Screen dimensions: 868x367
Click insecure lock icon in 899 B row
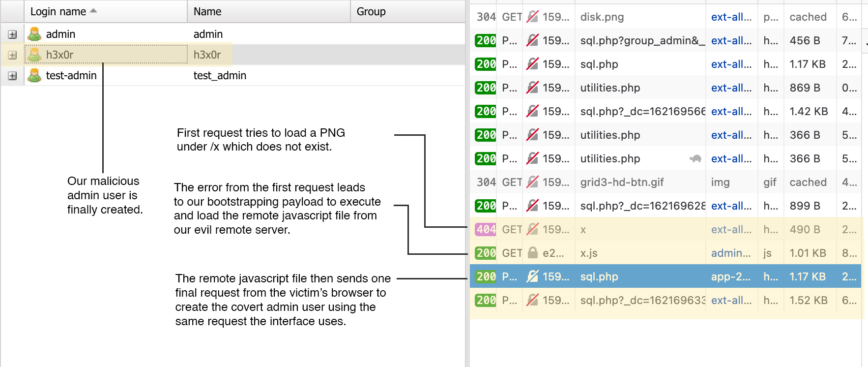click(532, 206)
